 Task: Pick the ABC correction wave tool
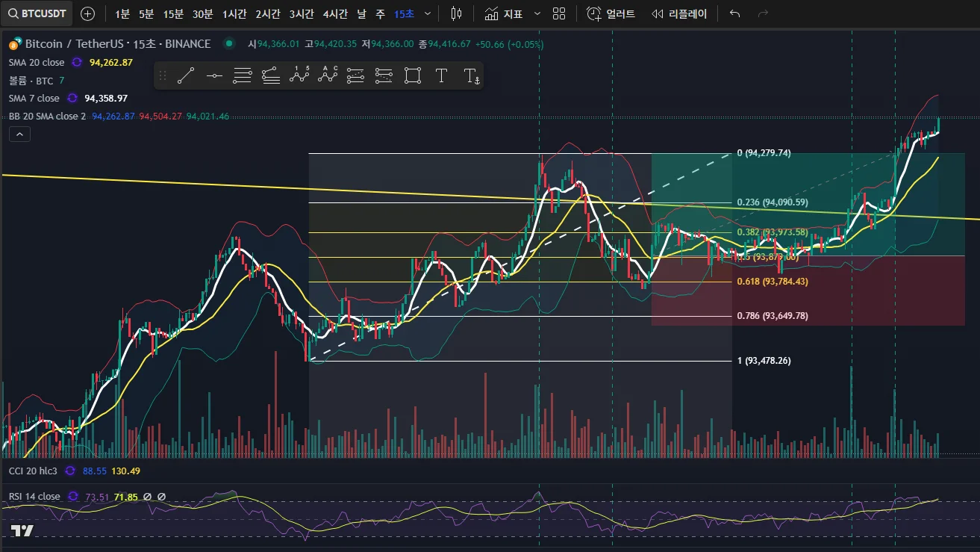click(328, 75)
